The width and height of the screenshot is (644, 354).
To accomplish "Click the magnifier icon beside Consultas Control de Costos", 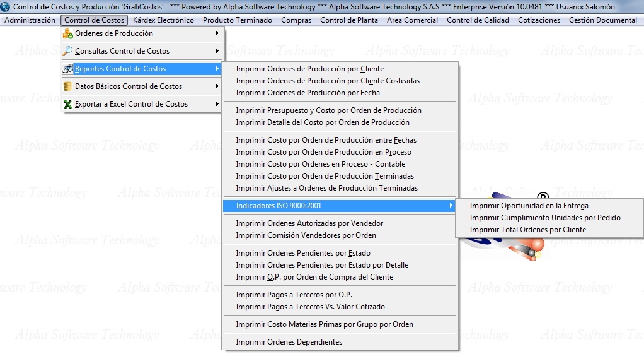I will point(68,51).
